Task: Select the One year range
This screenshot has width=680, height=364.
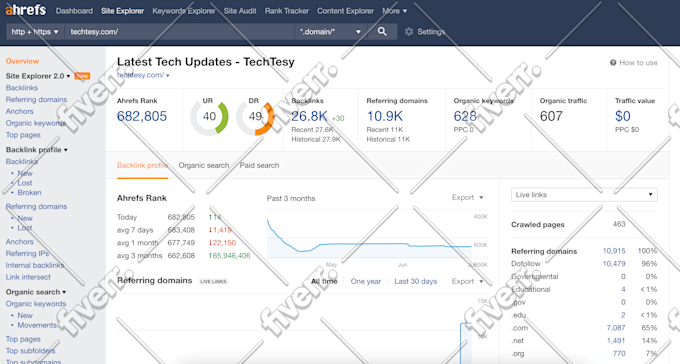Action: [366, 281]
